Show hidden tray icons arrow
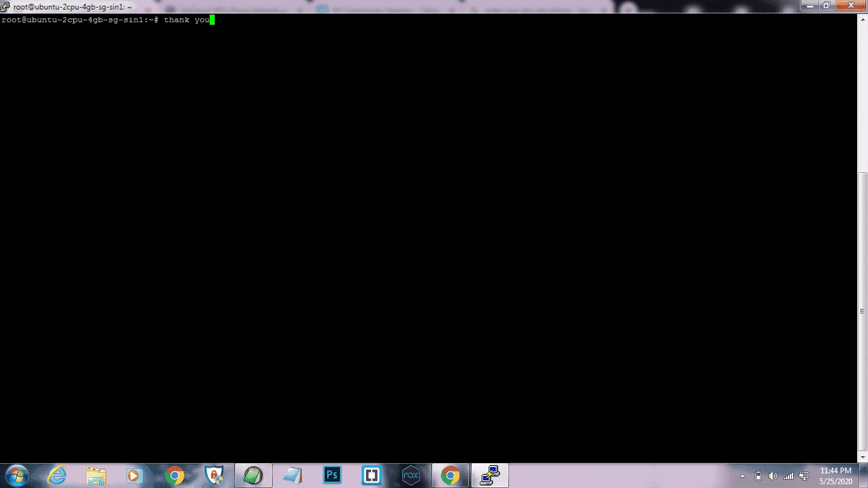Viewport: 868px width, 488px height. click(743, 475)
